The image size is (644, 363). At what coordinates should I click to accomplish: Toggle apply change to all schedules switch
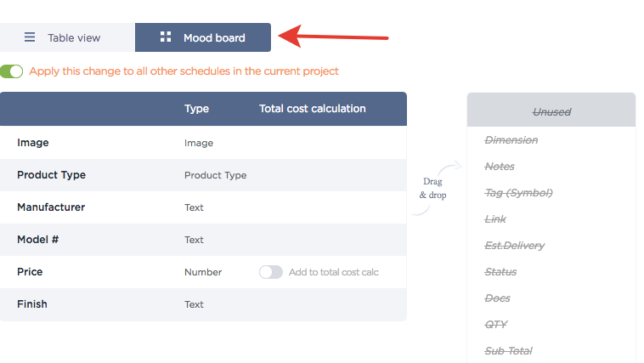coord(12,71)
